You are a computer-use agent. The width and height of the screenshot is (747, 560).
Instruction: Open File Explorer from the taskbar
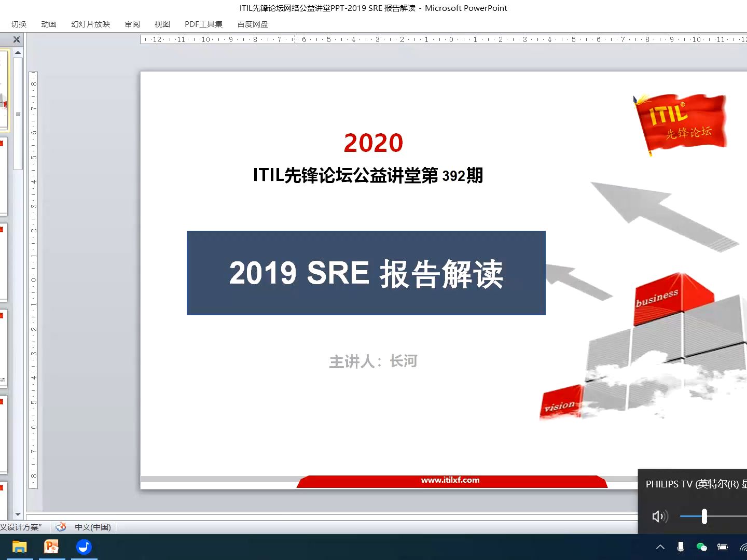coord(19,547)
